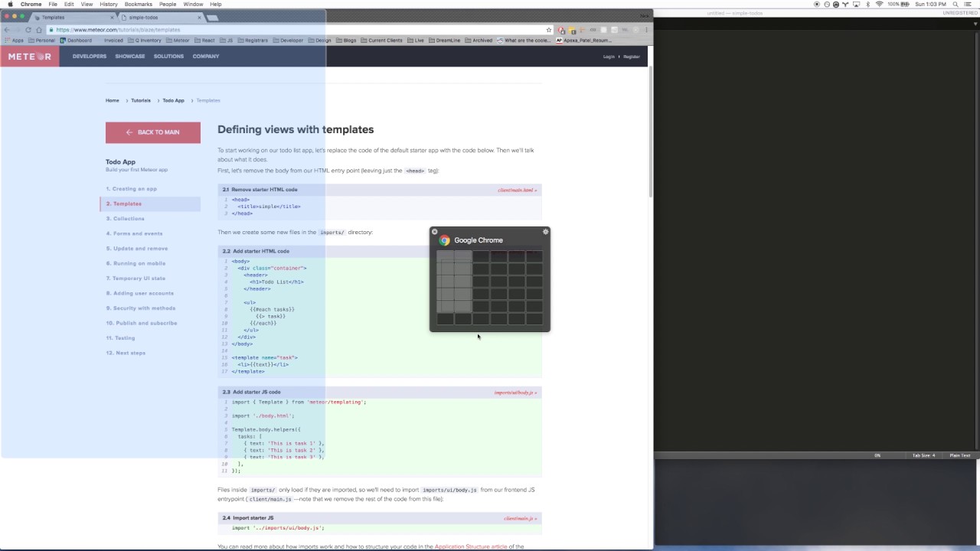Go to tutorial step 4. Forms and events

pyautogui.click(x=135, y=233)
